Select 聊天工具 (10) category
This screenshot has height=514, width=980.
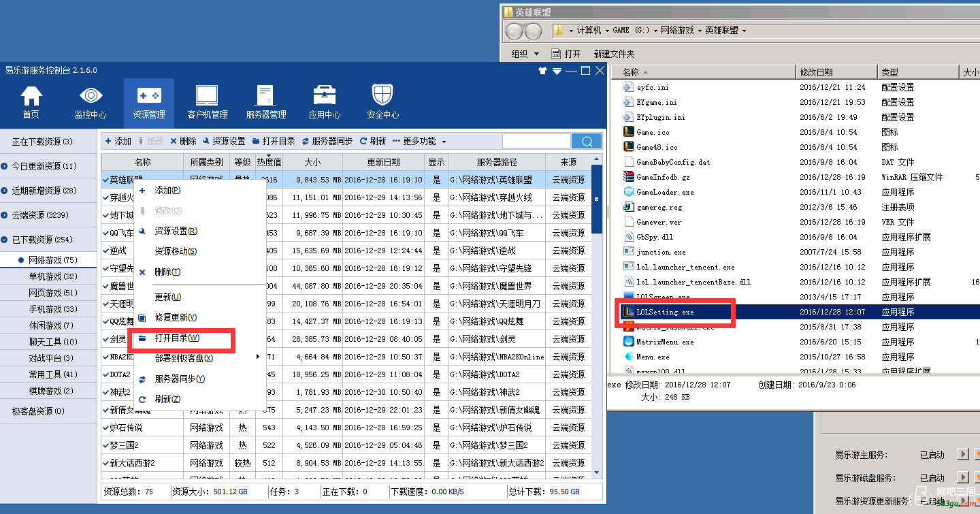(x=53, y=342)
